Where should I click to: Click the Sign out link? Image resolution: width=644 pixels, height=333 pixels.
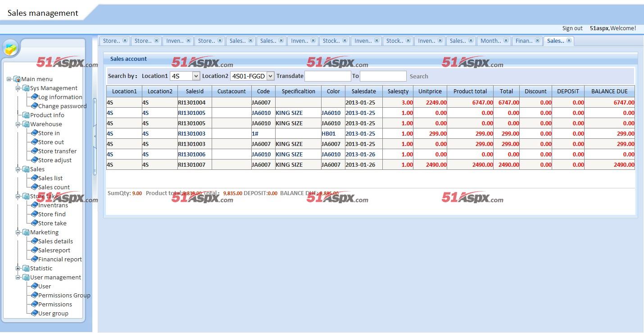coord(572,28)
